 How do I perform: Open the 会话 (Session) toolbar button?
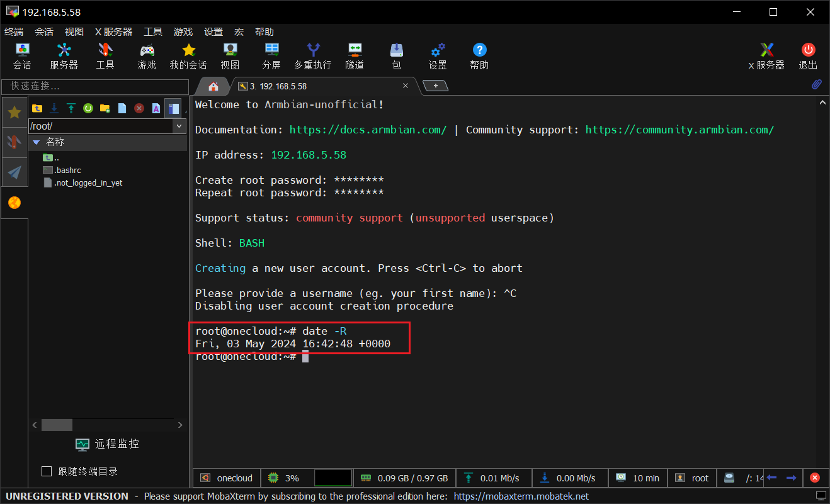click(22, 56)
